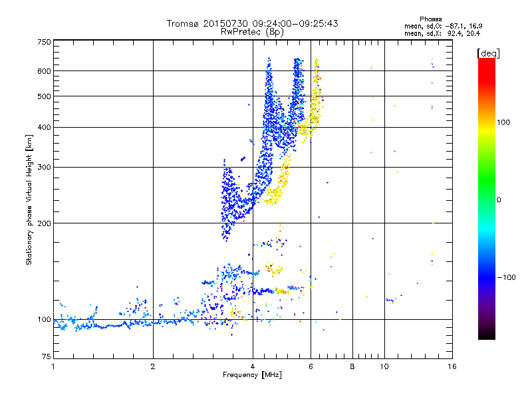Screen dimensions: 532x399
Task: Click the colorbar tick label "0"
Action: pos(499,199)
